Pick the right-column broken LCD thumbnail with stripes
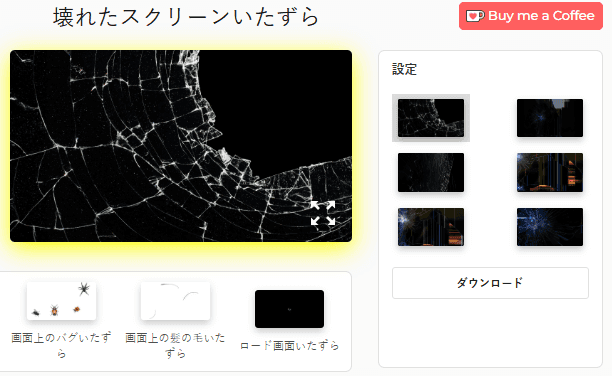The width and height of the screenshot is (612, 376). (550, 172)
